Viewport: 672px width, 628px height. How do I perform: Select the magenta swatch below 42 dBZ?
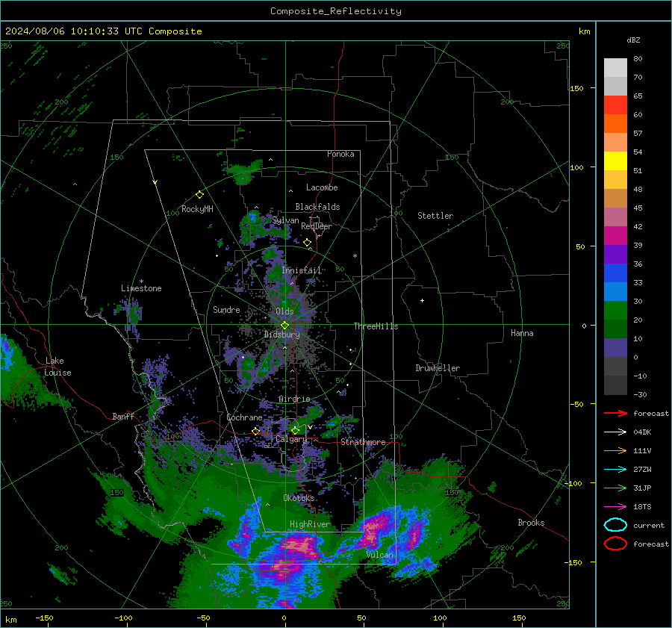[615, 235]
